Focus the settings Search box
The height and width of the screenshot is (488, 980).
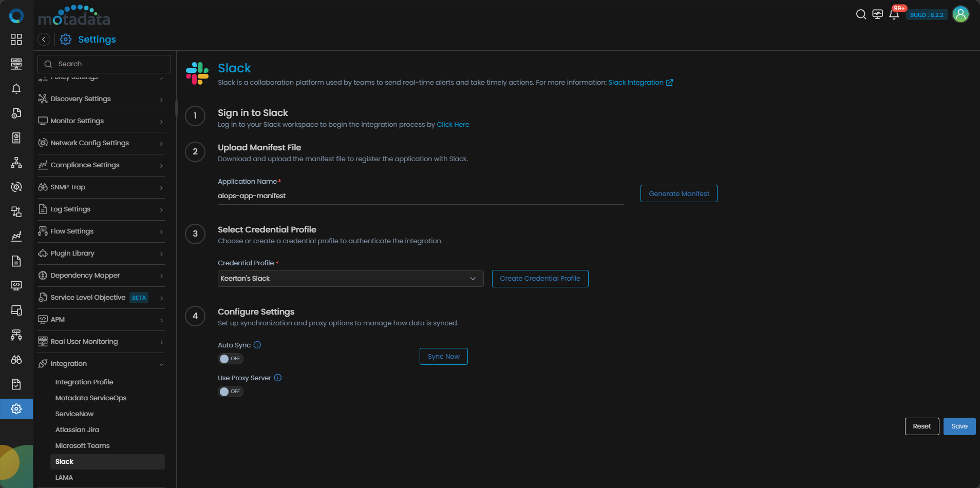coord(104,64)
